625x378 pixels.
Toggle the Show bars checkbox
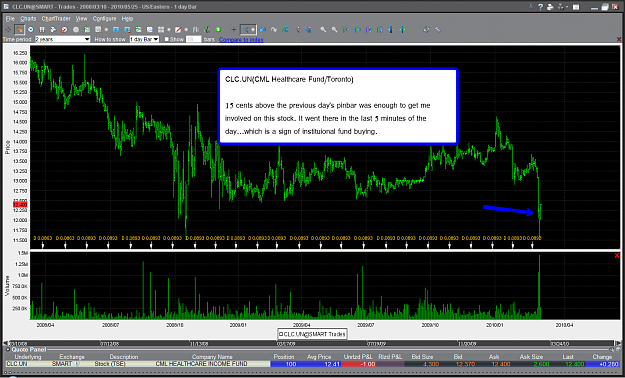[x=167, y=39]
